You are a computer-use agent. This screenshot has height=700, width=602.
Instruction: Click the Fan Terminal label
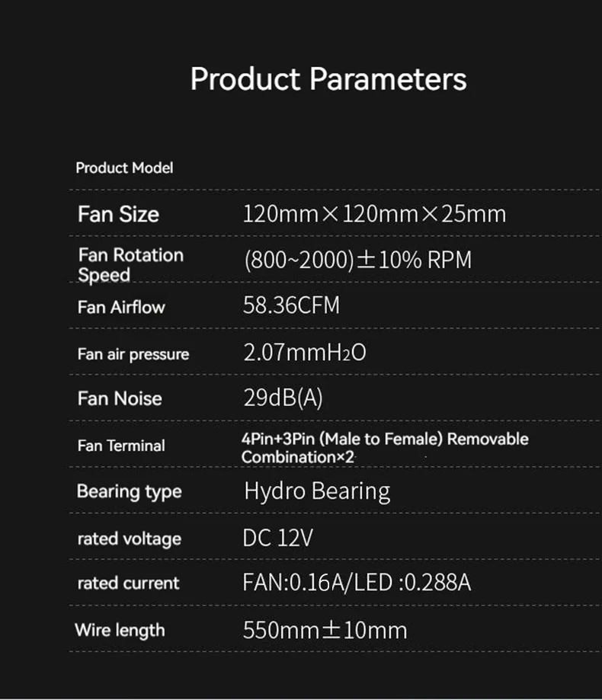[121, 446]
